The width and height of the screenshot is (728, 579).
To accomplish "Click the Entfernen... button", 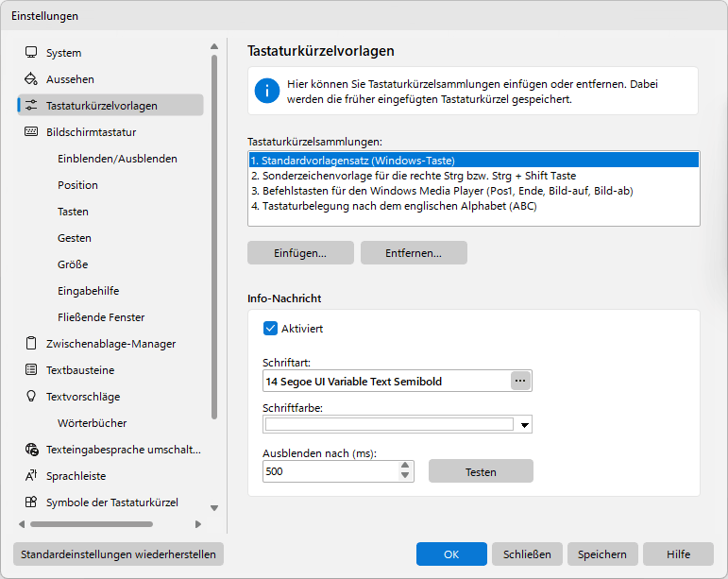I will (x=414, y=252).
